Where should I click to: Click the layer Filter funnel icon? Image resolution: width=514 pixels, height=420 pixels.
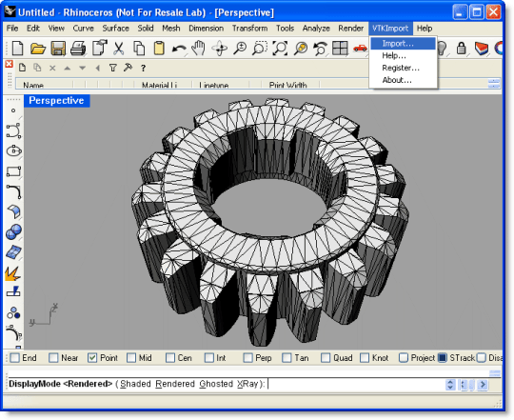click(112, 68)
